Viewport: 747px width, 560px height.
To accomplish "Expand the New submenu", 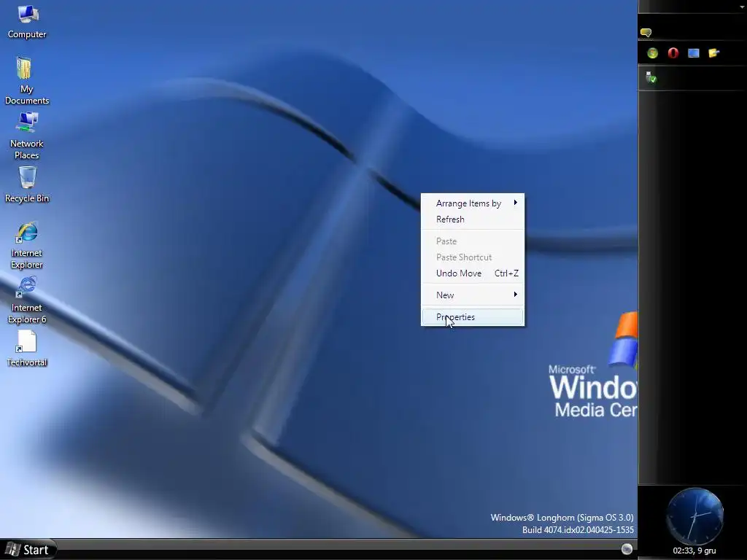I will [473, 295].
